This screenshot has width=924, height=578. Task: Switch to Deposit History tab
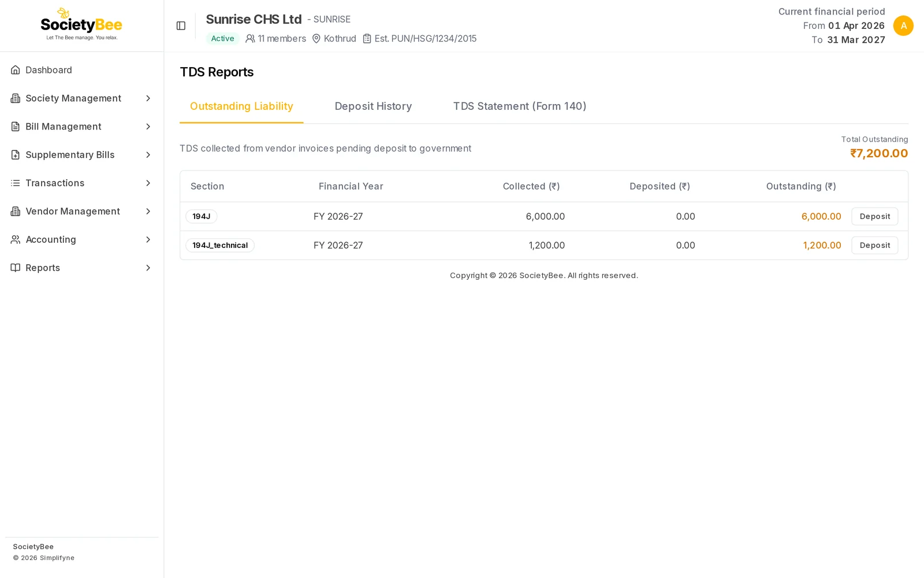point(373,106)
